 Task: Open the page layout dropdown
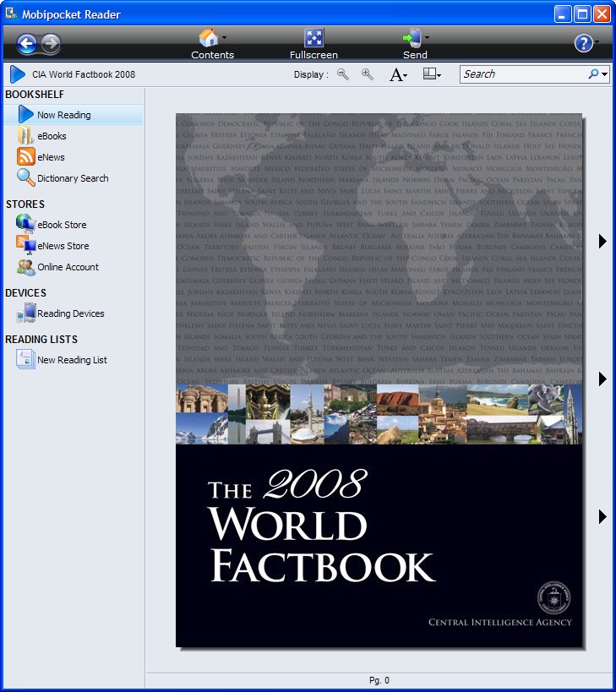click(432, 74)
